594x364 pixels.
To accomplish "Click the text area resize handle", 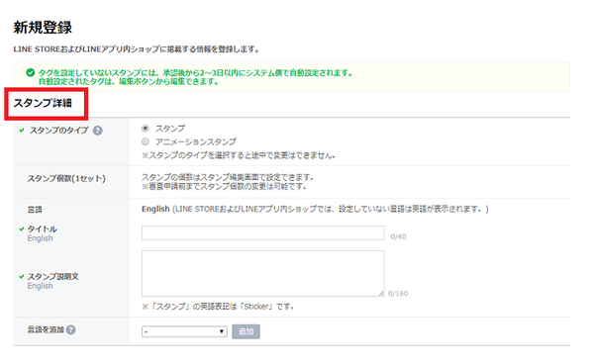I will point(381,294).
